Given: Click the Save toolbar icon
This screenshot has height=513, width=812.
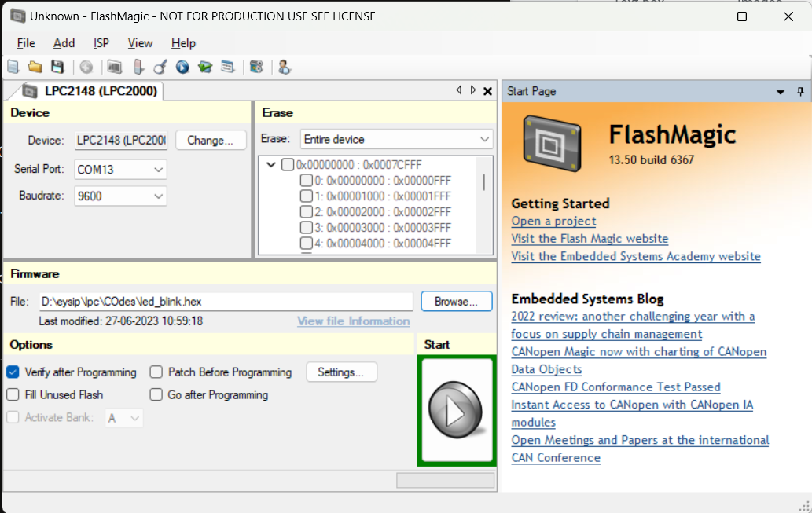Looking at the screenshot, I should coord(57,67).
